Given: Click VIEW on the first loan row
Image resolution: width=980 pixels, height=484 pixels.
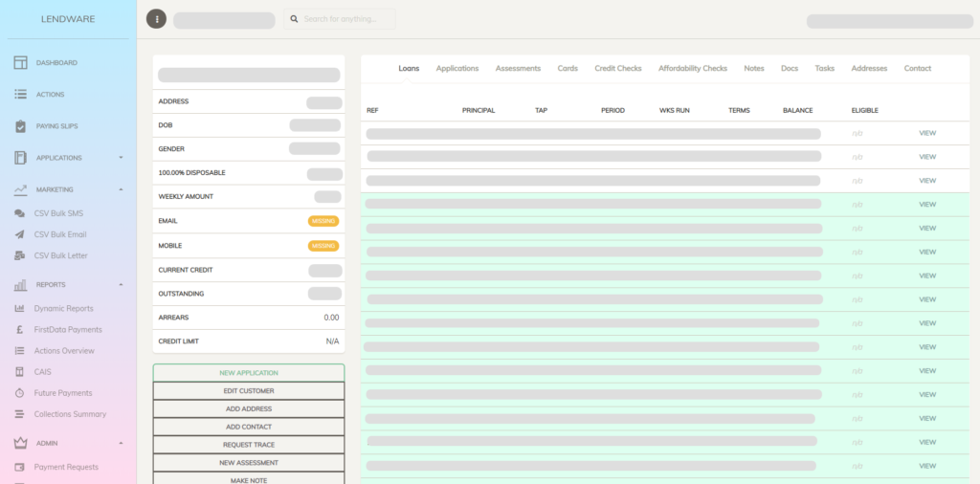Looking at the screenshot, I should 926,133.
